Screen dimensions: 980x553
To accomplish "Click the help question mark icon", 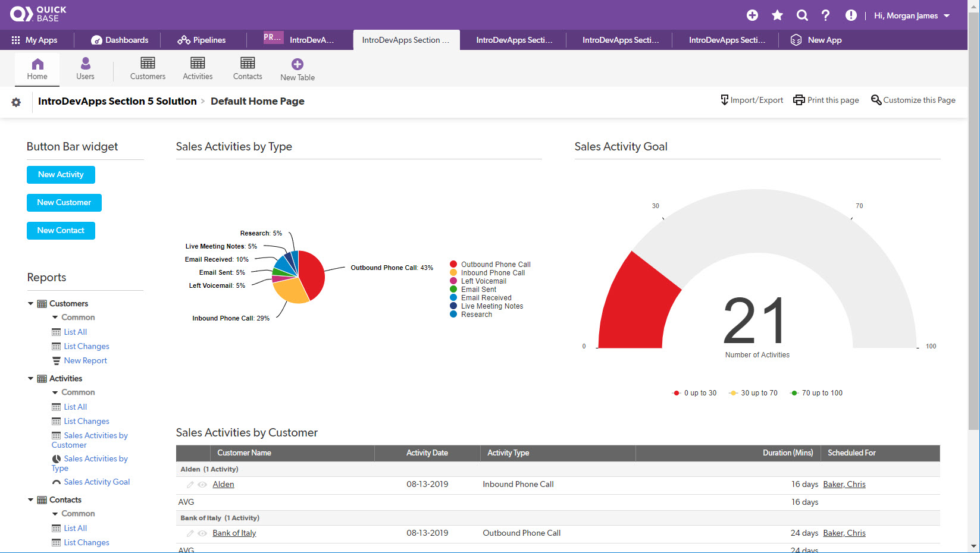I will click(x=825, y=15).
